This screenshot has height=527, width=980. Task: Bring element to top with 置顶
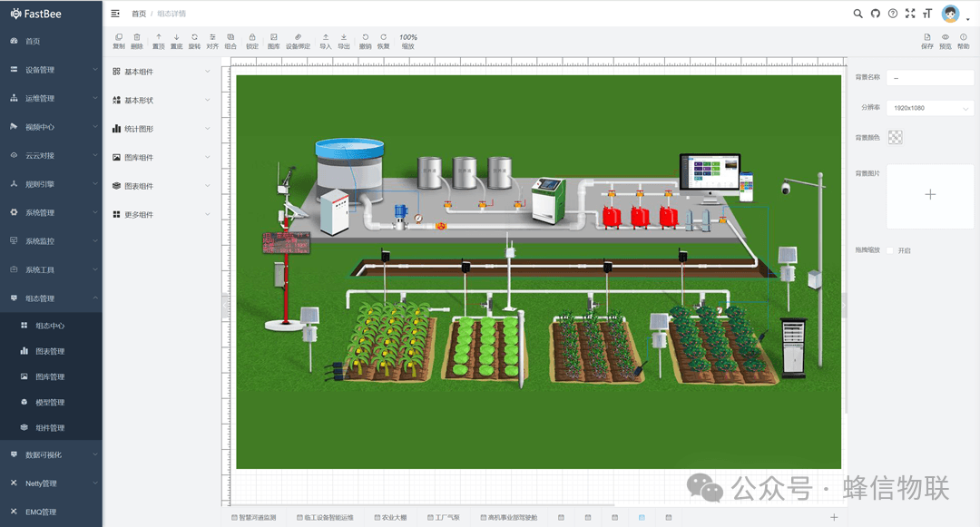click(159, 41)
